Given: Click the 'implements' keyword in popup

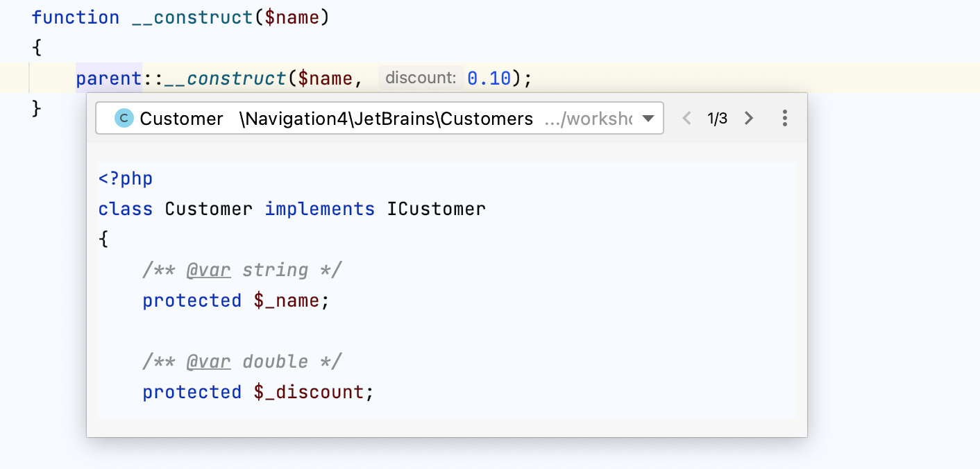Looking at the screenshot, I should point(320,209).
